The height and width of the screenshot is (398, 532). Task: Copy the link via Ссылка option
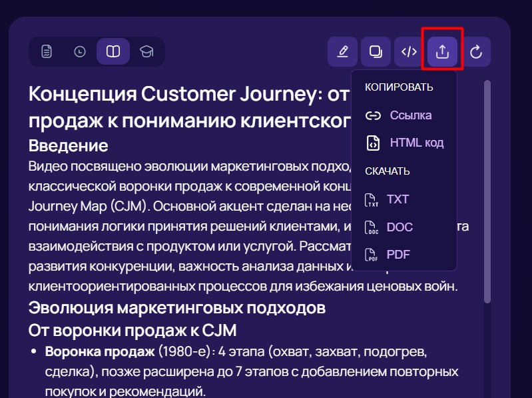click(399, 115)
